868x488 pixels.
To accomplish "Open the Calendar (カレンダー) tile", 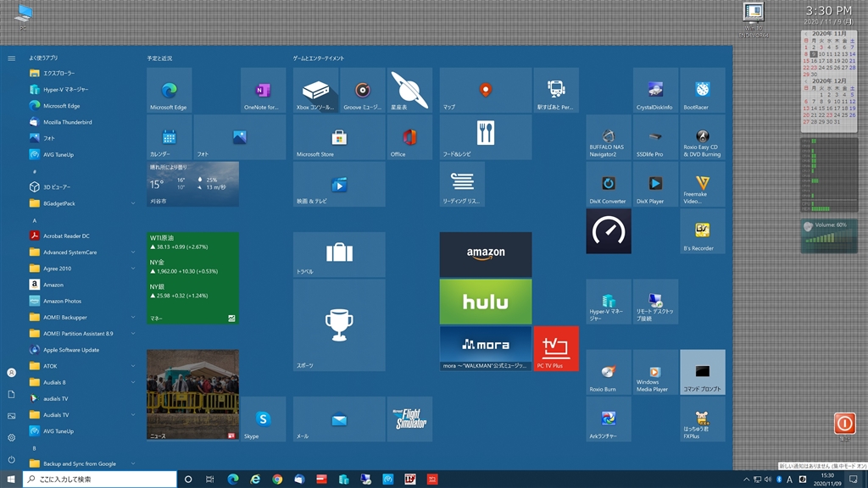I will 169,137.
